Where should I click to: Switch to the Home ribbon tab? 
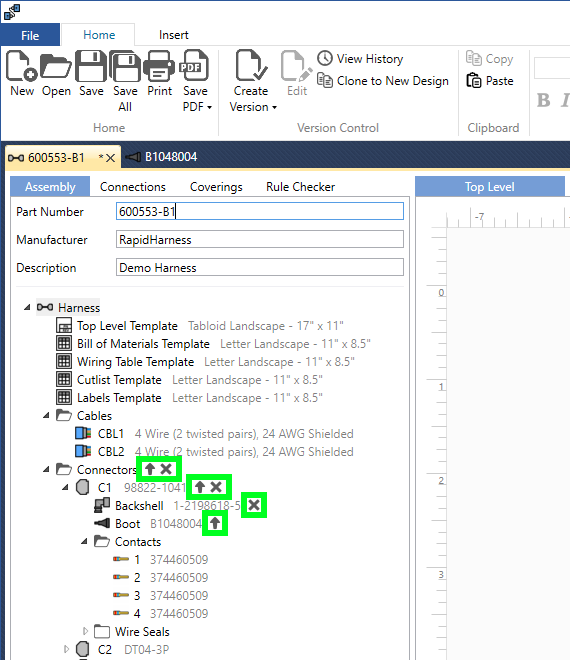tap(99, 35)
